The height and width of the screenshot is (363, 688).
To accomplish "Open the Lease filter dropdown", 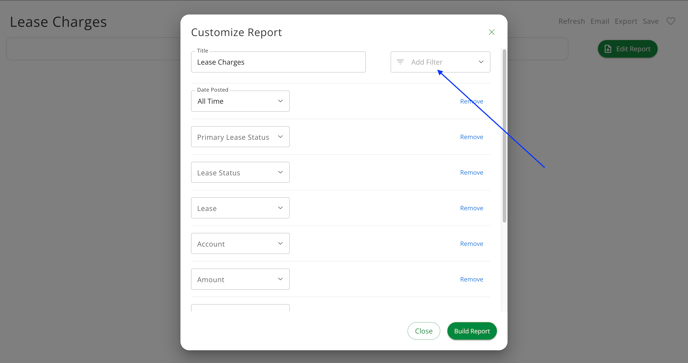I will click(x=240, y=208).
